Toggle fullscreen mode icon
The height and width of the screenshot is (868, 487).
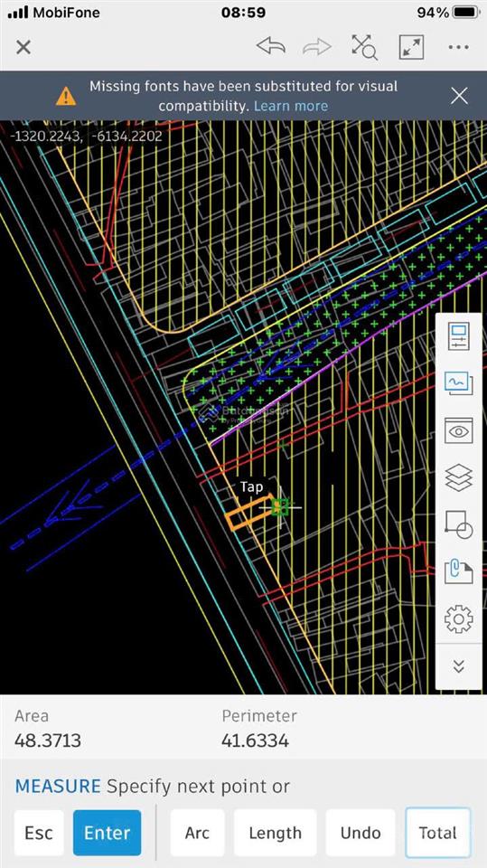(411, 47)
